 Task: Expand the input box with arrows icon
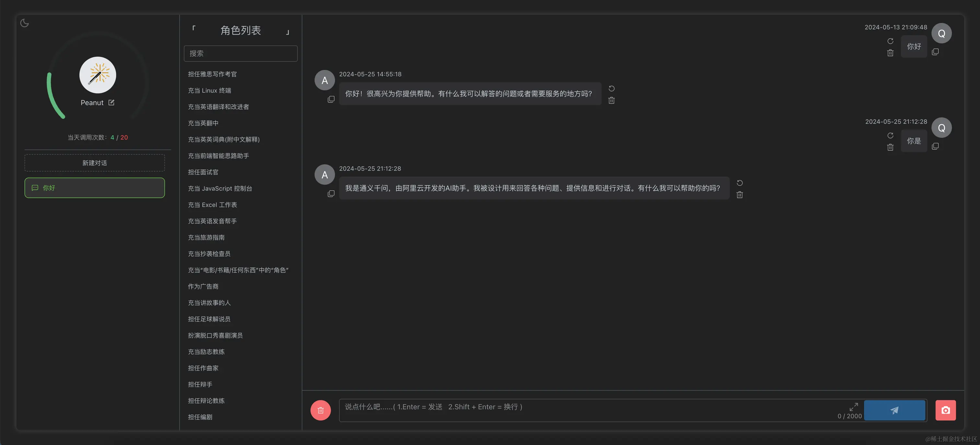click(853, 406)
